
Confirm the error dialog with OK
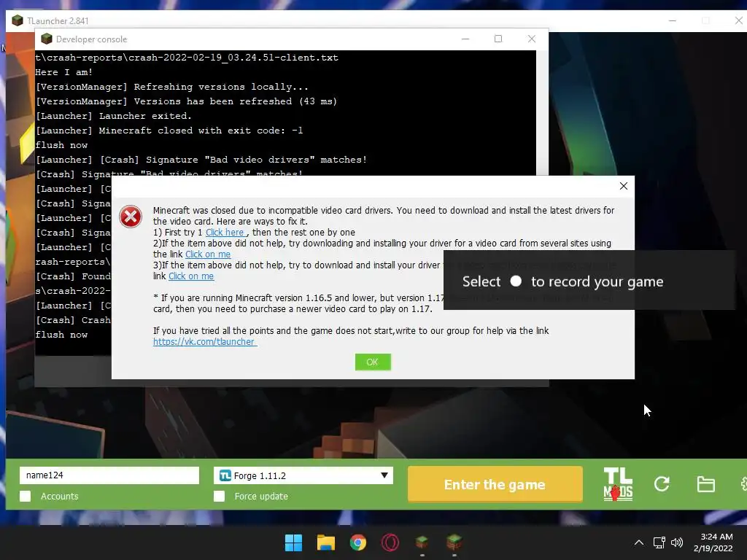(373, 362)
